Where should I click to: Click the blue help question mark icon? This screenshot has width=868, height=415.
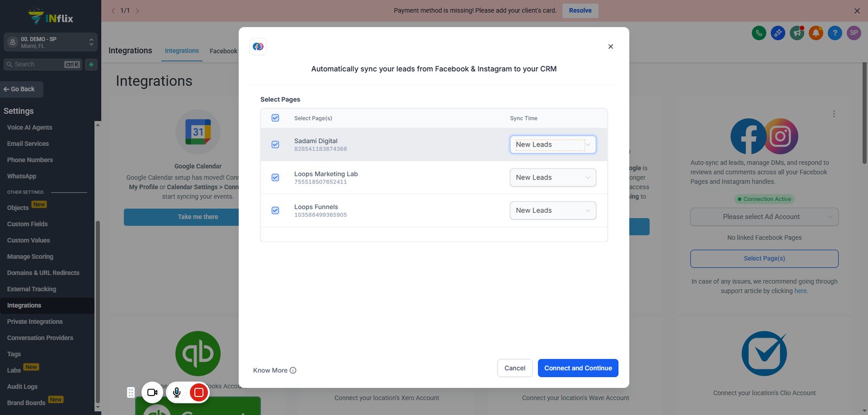click(x=835, y=33)
